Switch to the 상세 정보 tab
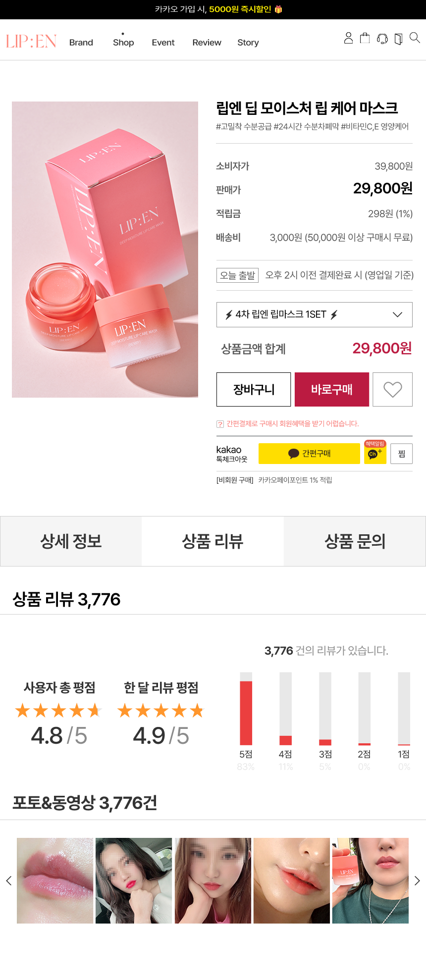426x980 pixels. pyautogui.click(x=71, y=541)
